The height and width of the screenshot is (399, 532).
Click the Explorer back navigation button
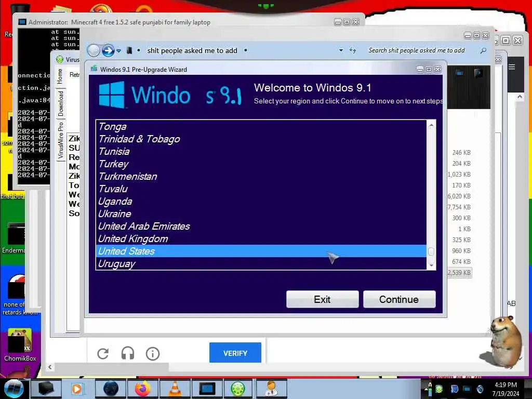coord(94,50)
